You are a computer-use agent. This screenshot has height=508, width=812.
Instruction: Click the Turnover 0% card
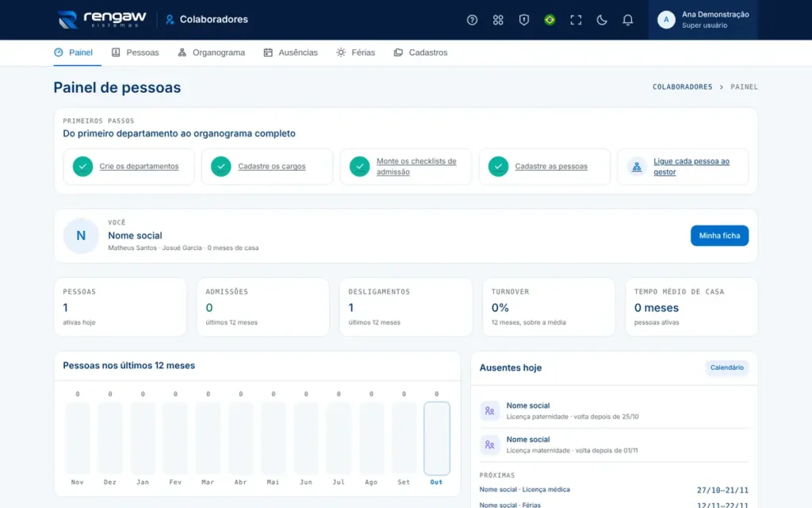pyautogui.click(x=549, y=307)
